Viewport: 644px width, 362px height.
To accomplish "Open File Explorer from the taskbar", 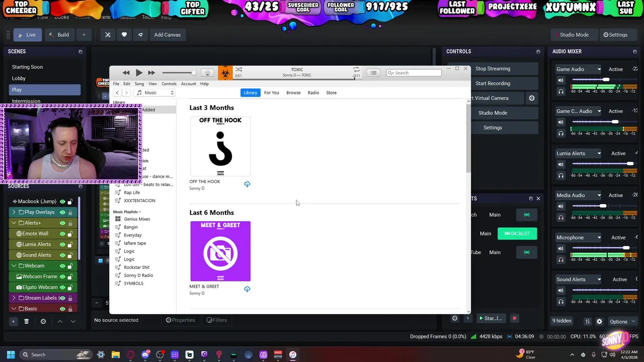I will [116, 354].
